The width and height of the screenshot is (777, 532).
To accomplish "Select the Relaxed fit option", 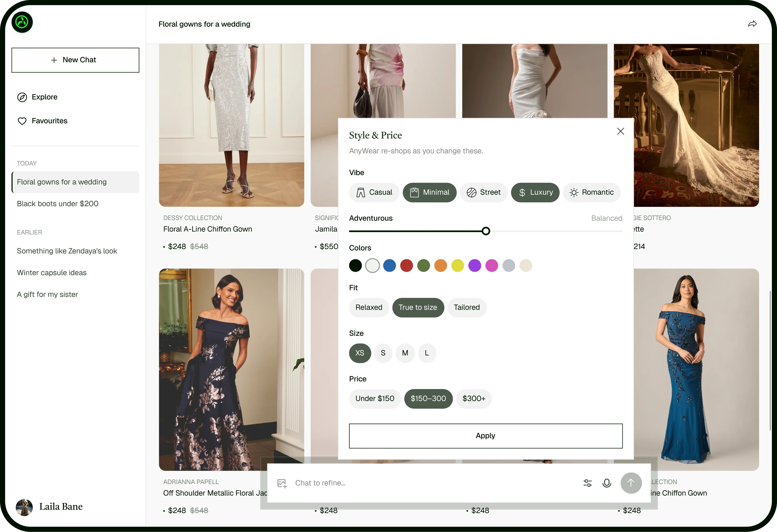I will tap(369, 307).
